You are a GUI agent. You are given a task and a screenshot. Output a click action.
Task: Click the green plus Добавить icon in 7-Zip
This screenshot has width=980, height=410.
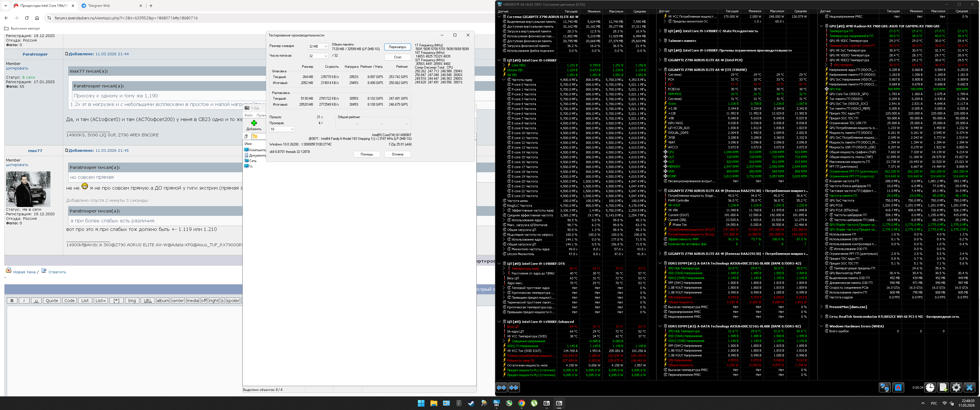point(254,123)
